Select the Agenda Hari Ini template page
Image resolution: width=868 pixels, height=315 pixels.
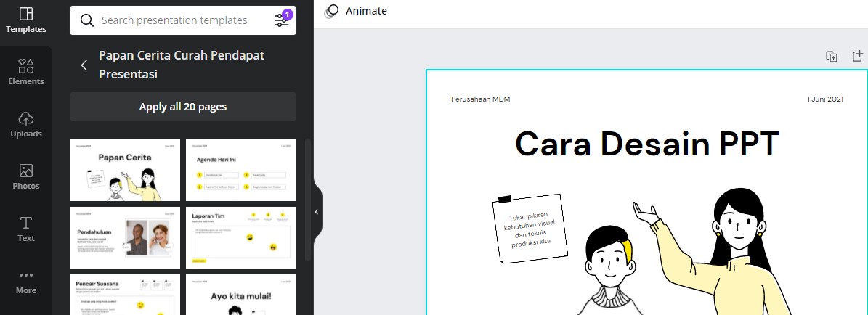tap(240, 170)
